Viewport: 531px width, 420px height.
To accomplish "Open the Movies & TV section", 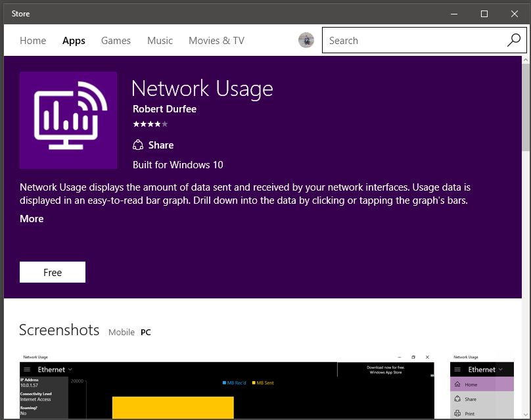I will (216, 40).
